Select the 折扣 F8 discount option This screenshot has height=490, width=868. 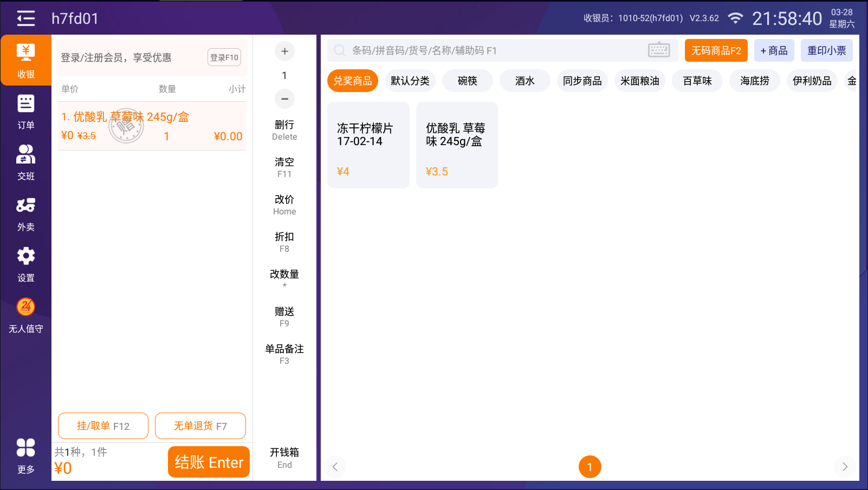pos(284,242)
